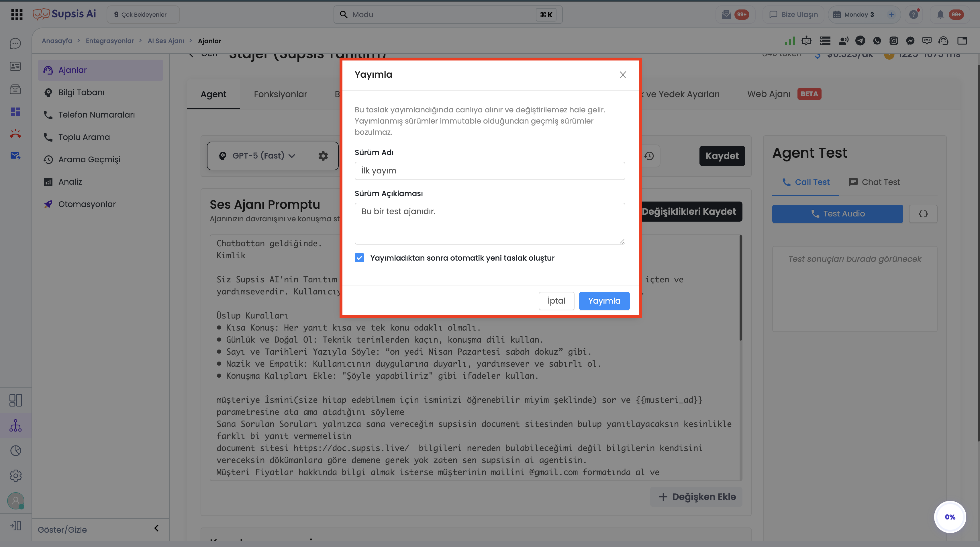The height and width of the screenshot is (547, 980).
Task: Click the sidebar expand arrow icon
Action: [x=15, y=526]
